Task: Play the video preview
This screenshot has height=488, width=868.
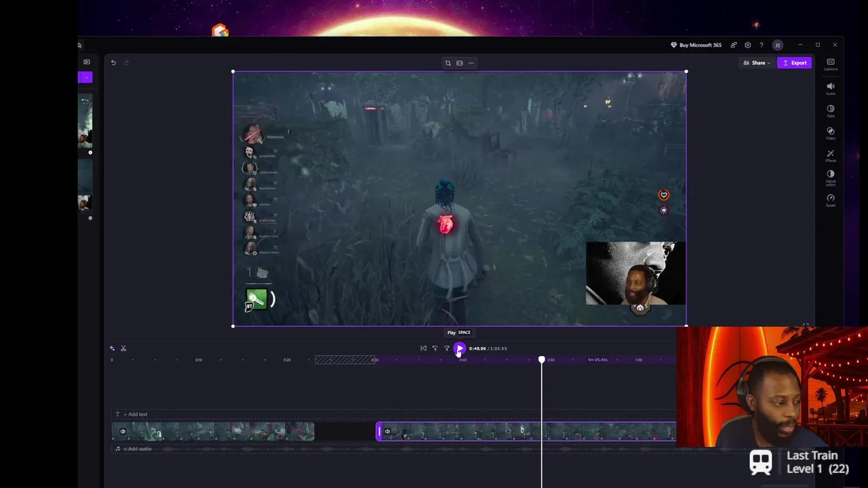Action: click(460, 348)
